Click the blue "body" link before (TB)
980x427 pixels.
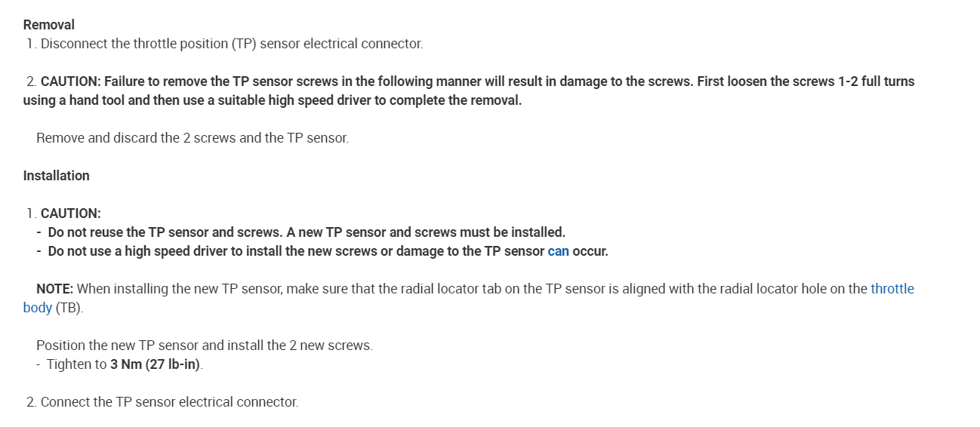pyautogui.click(x=38, y=308)
